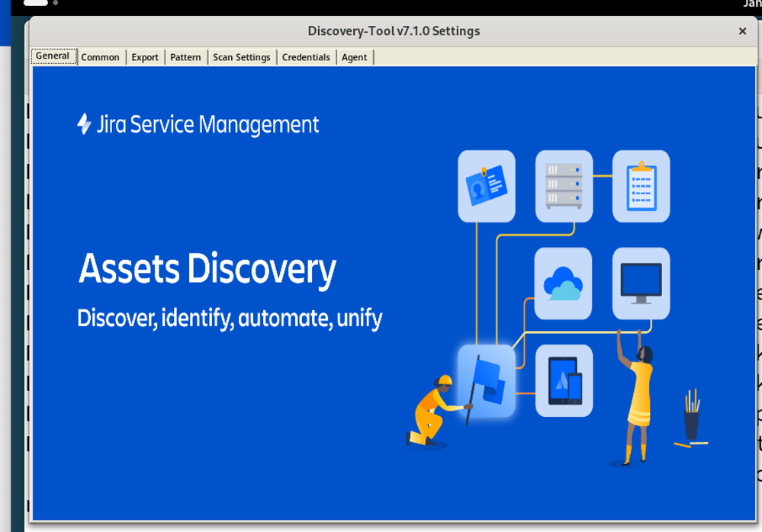The width and height of the screenshot is (762, 532).
Task: Switch to the Agent tab
Action: [355, 57]
